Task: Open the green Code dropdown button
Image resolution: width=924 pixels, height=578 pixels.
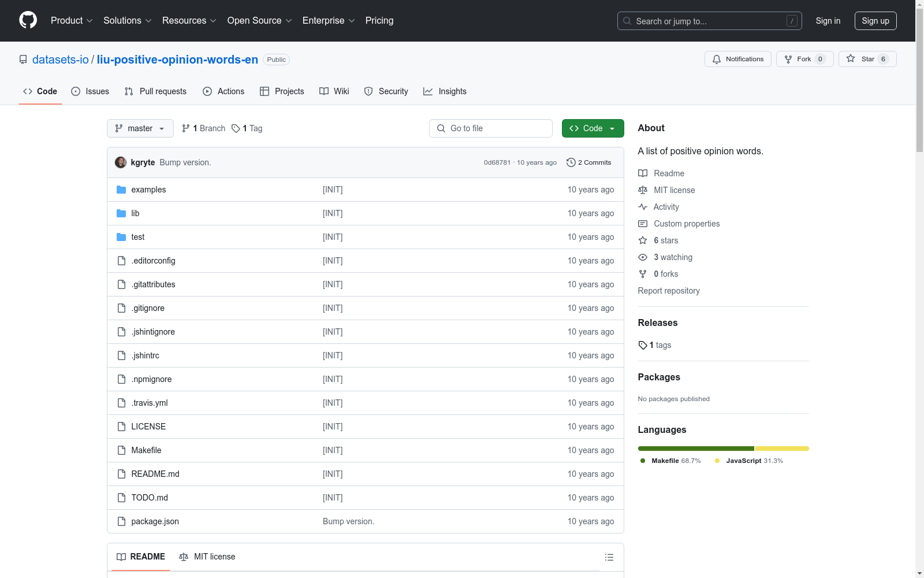Action: point(593,128)
